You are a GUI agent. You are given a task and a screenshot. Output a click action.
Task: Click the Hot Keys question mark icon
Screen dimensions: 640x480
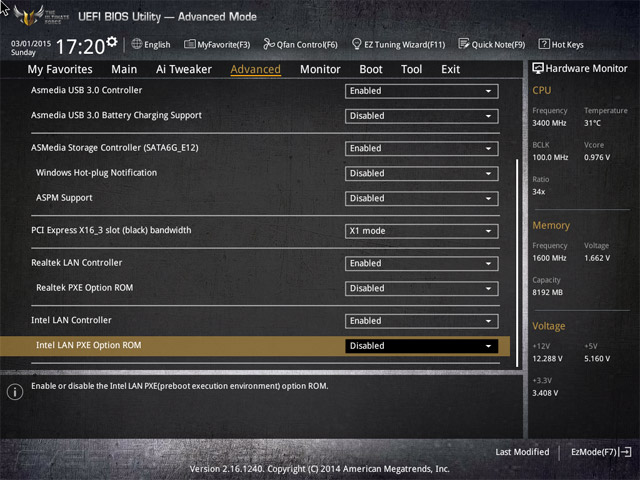coord(544,44)
